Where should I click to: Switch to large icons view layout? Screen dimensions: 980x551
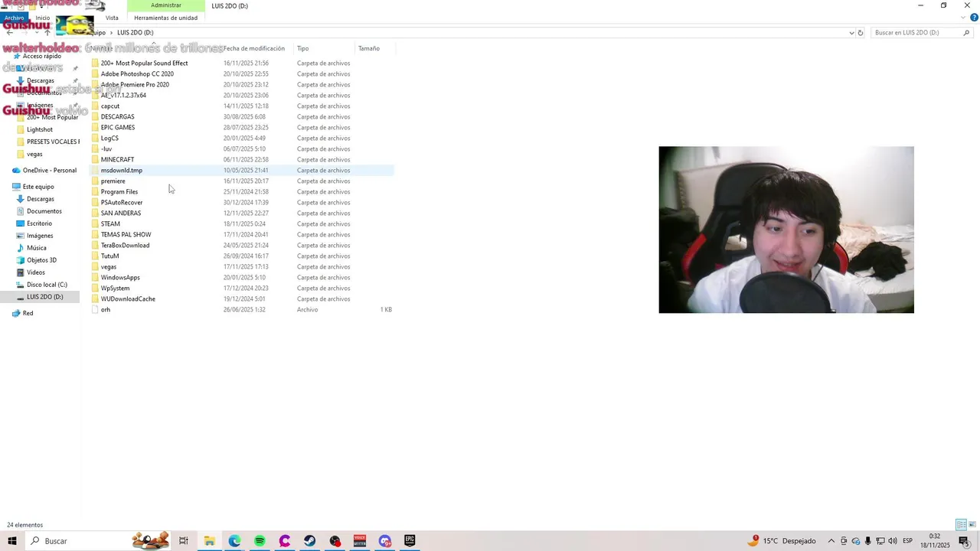(972, 525)
